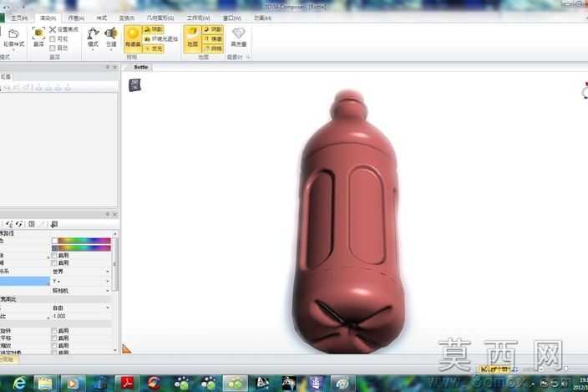Pin the upper left panel
The image size is (588, 392).
click(x=108, y=67)
